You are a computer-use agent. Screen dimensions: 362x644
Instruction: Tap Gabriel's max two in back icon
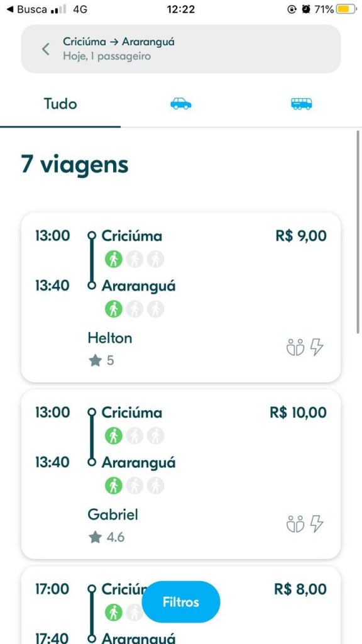click(x=295, y=524)
